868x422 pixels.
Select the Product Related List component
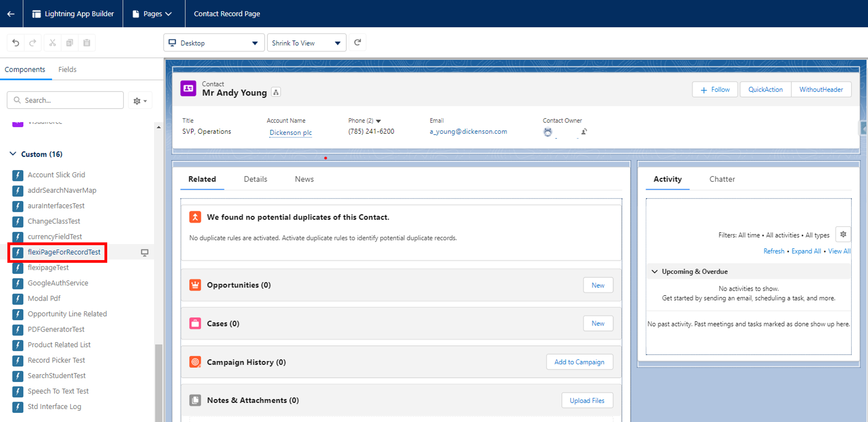(x=59, y=345)
